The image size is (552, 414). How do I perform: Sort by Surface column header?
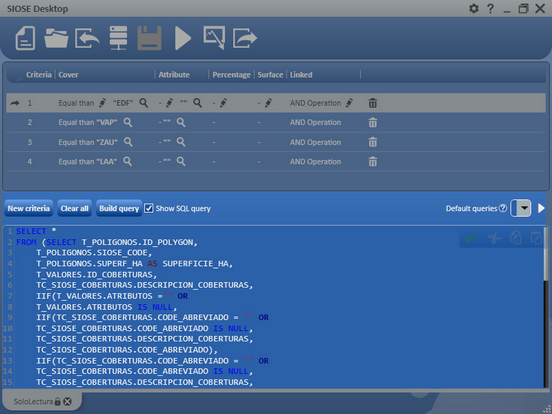coord(270,75)
